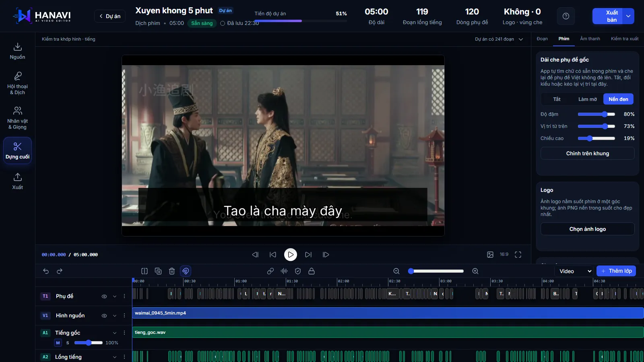
Task: Click the audio waveform icon
Action: pyautogui.click(x=284, y=271)
